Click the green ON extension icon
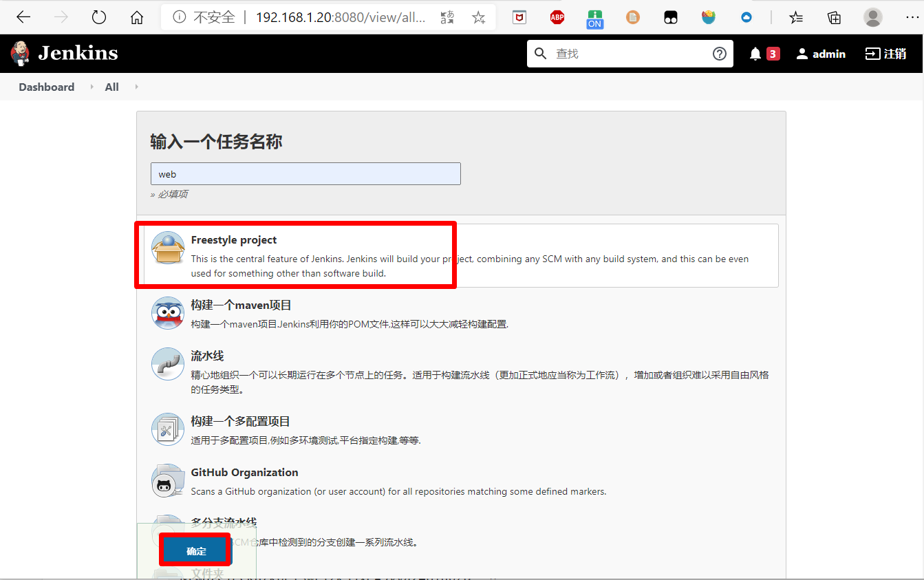924x580 pixels. click(x=594, y=19)
